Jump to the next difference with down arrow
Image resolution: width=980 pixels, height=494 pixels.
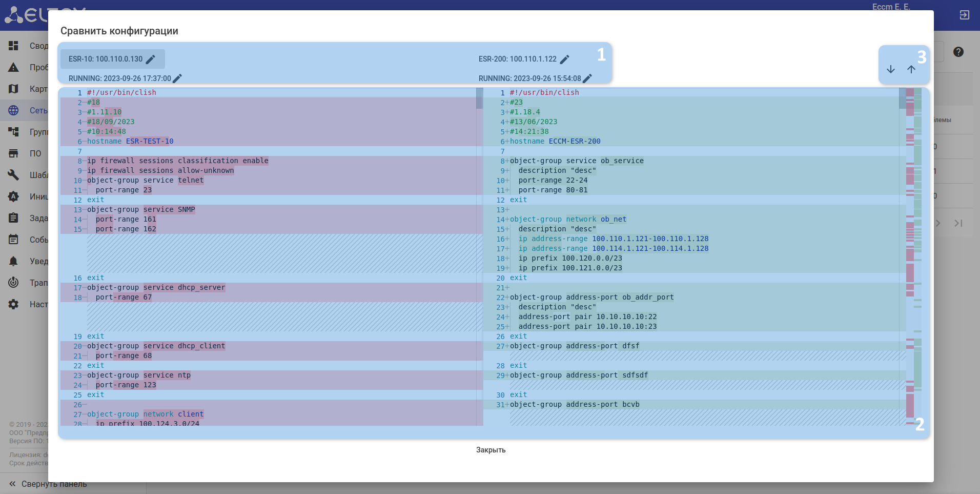click(x=891, y=69)
